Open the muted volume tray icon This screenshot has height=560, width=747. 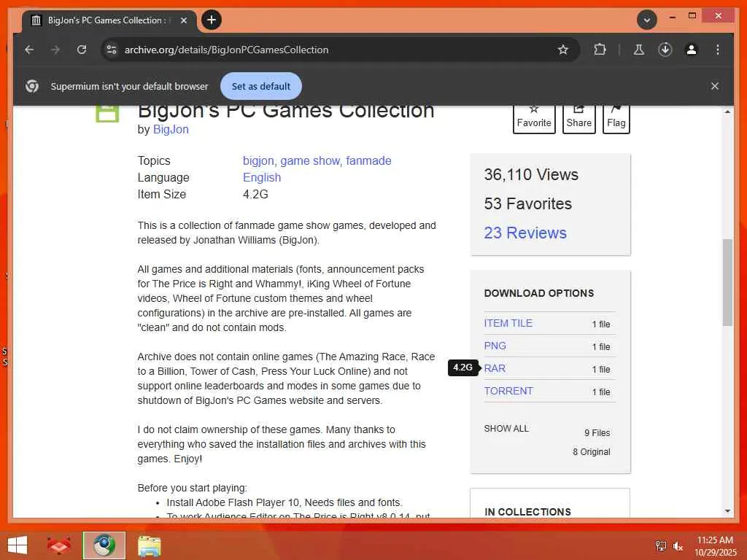(x=678, y=546)
